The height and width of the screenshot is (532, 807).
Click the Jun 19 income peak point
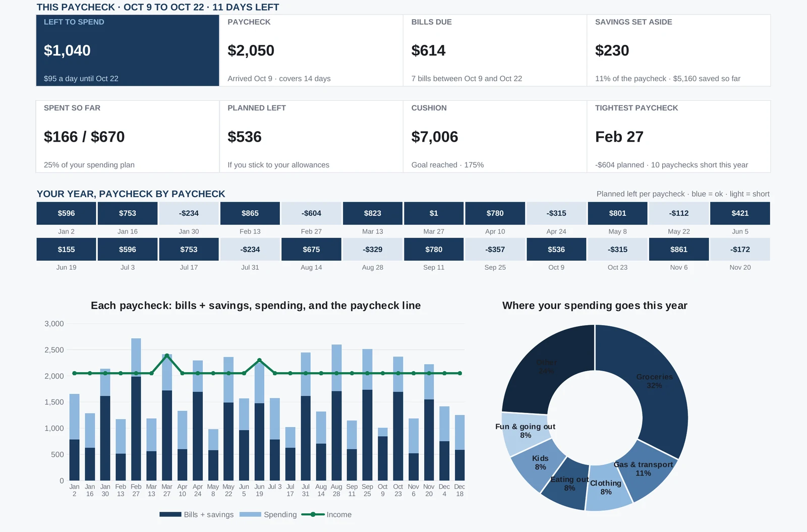click(259, 360)
